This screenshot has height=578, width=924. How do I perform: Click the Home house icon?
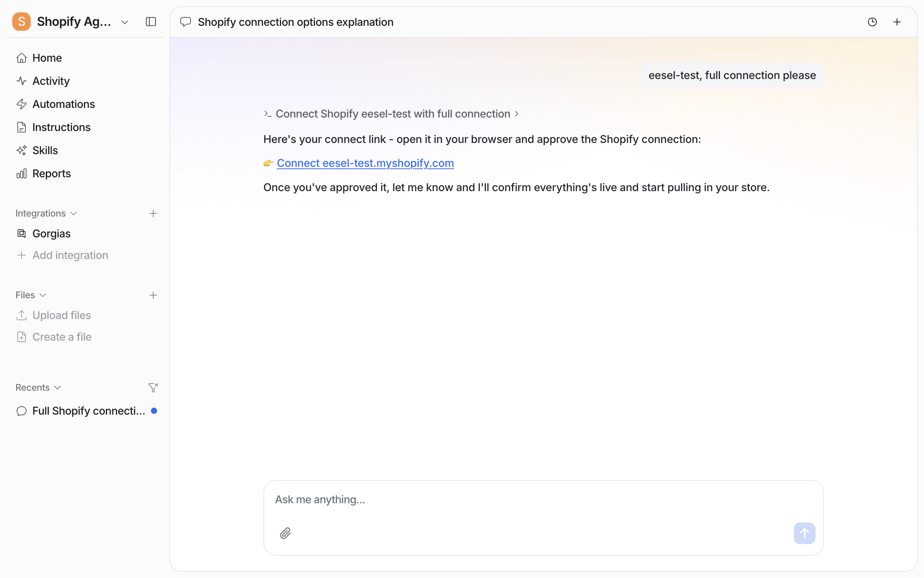pos(22,58)
